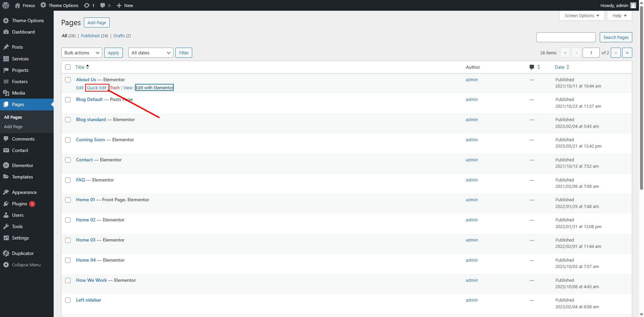Screen dimensions: 644x317
Task: Open the Bulk actions dropdown
Action: coord(82,53)
